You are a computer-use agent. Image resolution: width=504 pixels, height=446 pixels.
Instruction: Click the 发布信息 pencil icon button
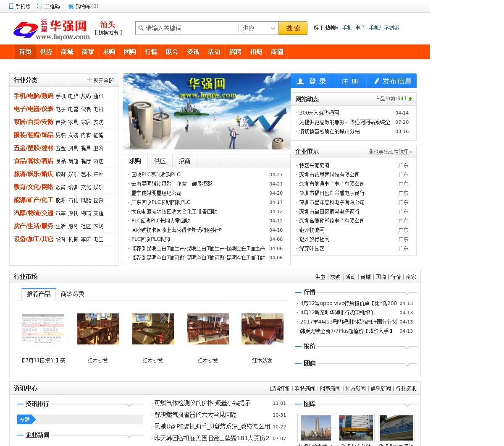tap(391, 81)
